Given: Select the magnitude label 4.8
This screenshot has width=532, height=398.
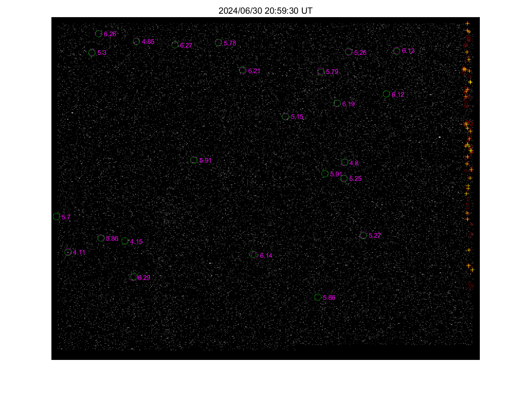Looking at the screenshot, I should click(354, 163).
